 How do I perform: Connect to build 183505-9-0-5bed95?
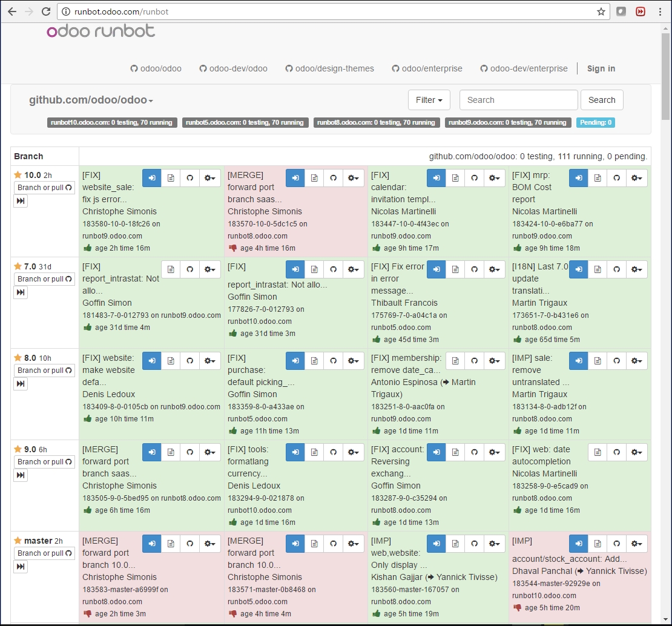pyautogui.click(x=152, y=452)
